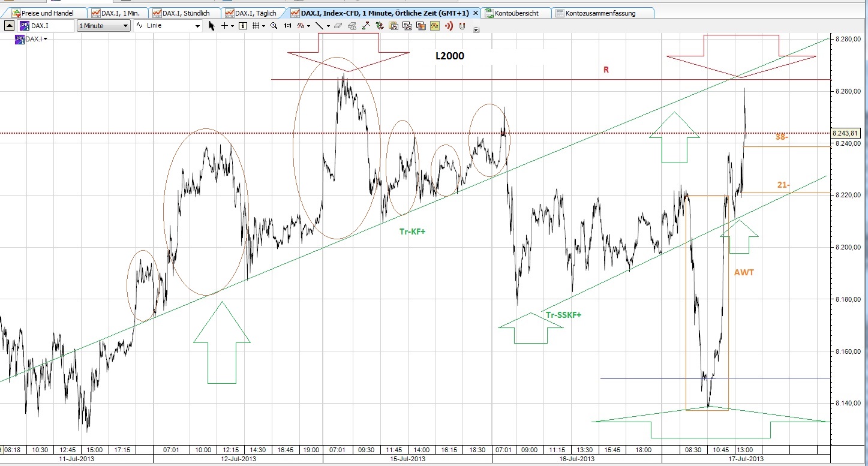Toggle the magnet (U) snapping icon

coord(461,26)
